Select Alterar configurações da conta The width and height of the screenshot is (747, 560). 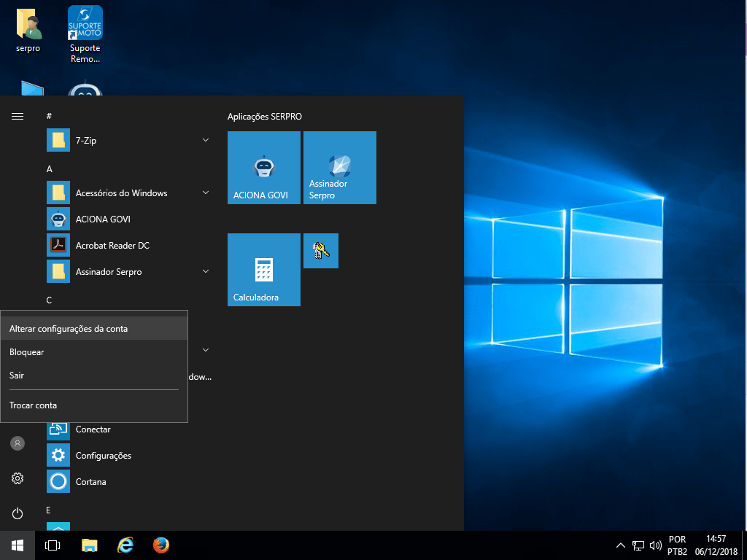69,329
